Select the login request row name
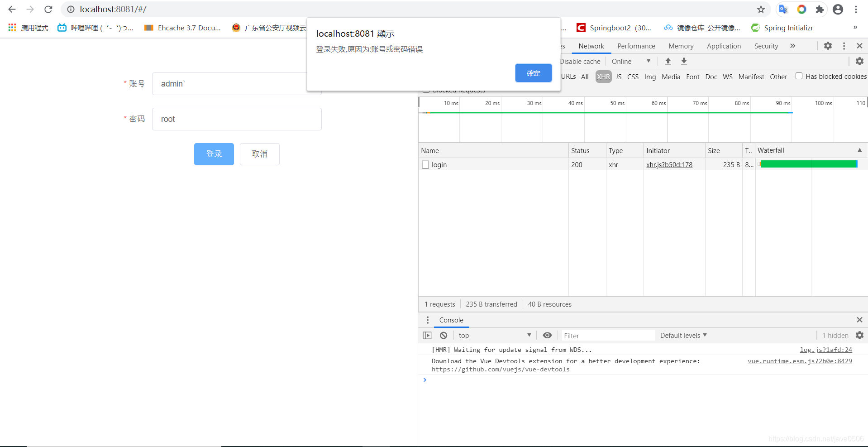 tap(439, 165)
